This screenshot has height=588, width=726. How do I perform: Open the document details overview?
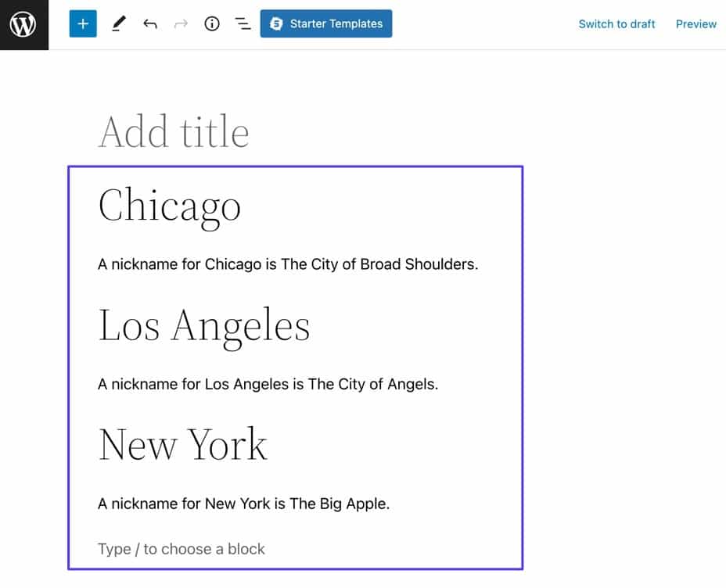click(211, 23)
